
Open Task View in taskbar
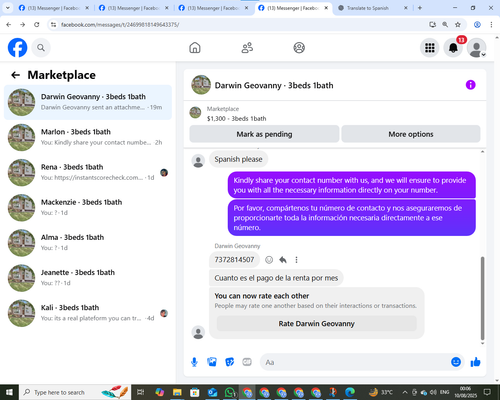click(141, 392)
